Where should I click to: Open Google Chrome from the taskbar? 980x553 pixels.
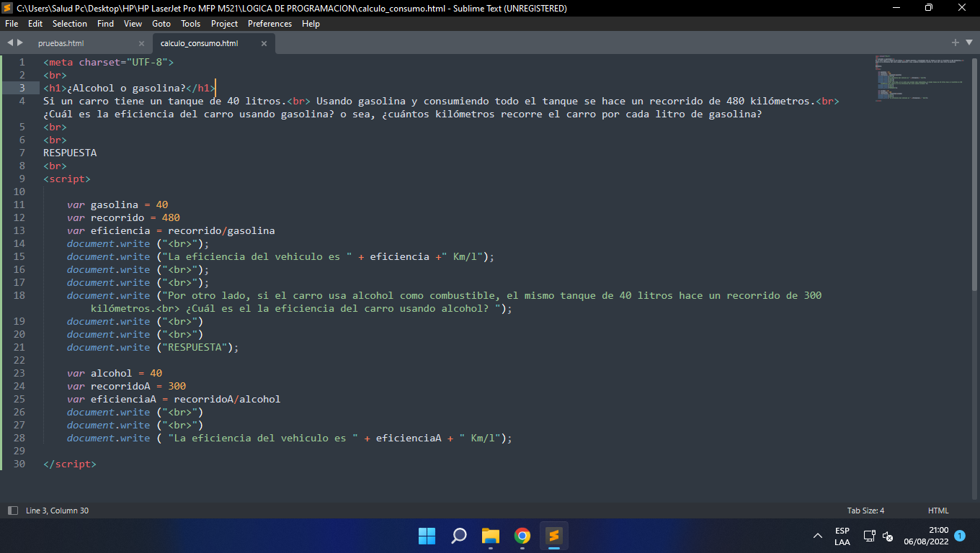coord(522,536)
